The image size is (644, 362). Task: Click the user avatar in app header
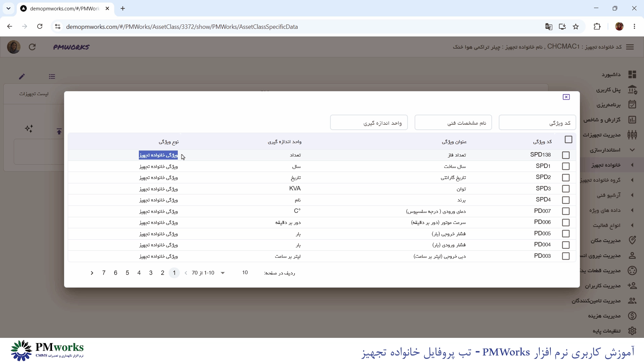14,47
